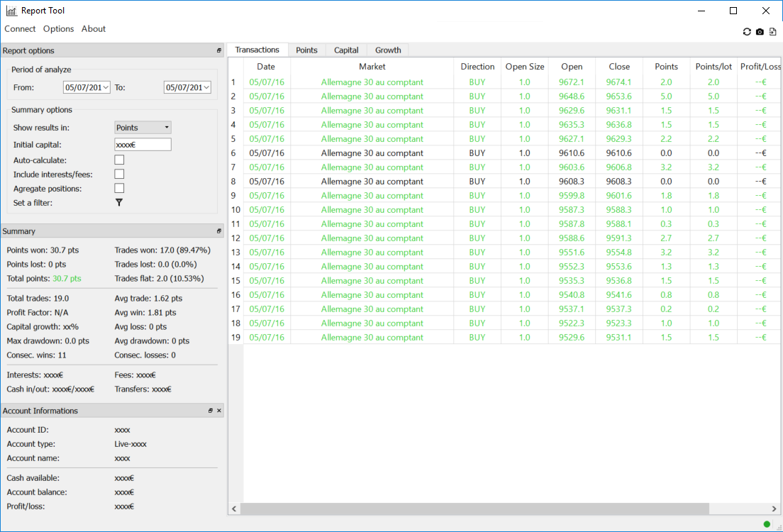The height and width of the screenshot is (532, 783).
Task: Close the Account Informations panel
Action: [x=219, y=411]
